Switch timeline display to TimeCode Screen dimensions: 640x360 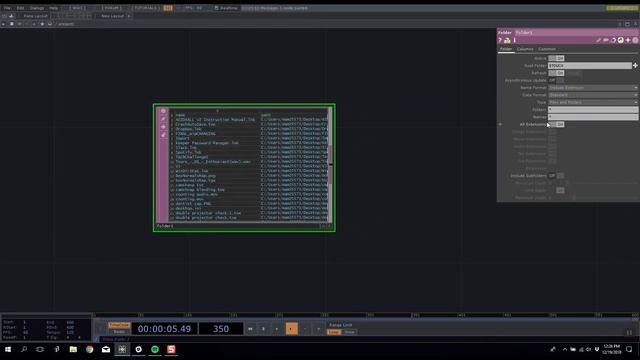119,325
